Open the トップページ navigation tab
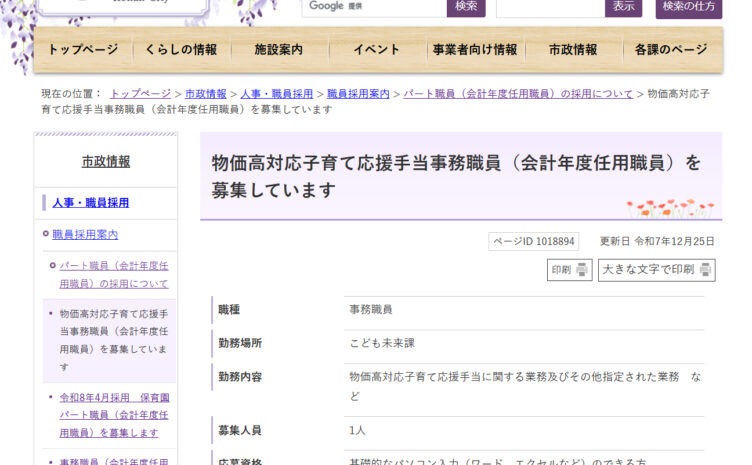The height and width of the screenshot is (465, 752). click(x=83, y=50)
